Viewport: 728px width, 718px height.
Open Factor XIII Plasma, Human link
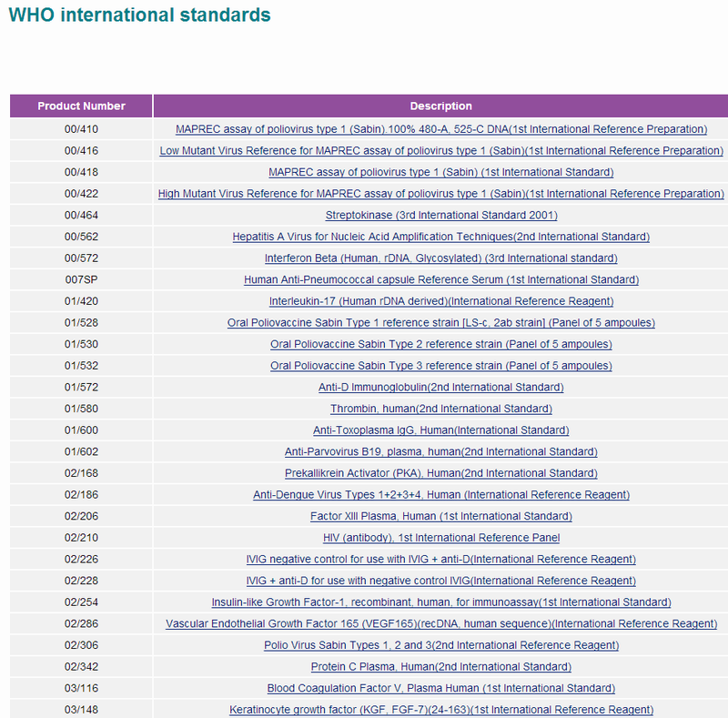(441, 517)
